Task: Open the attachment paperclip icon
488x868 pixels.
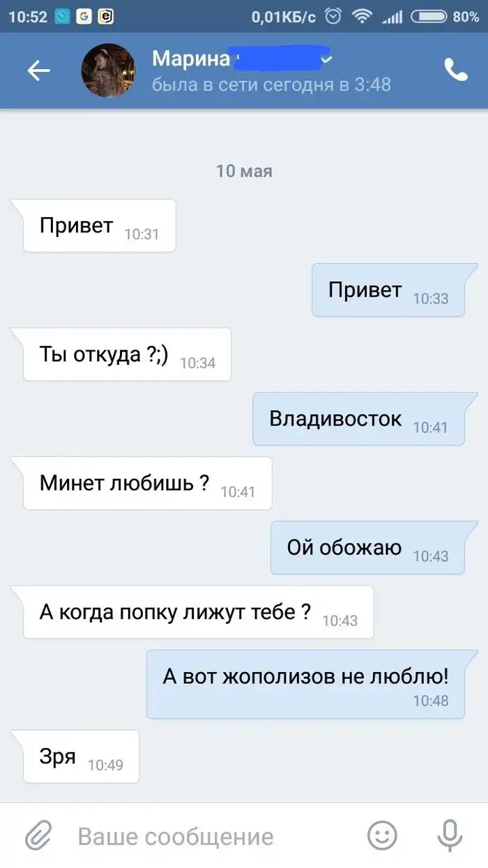Action: point(39,835)
